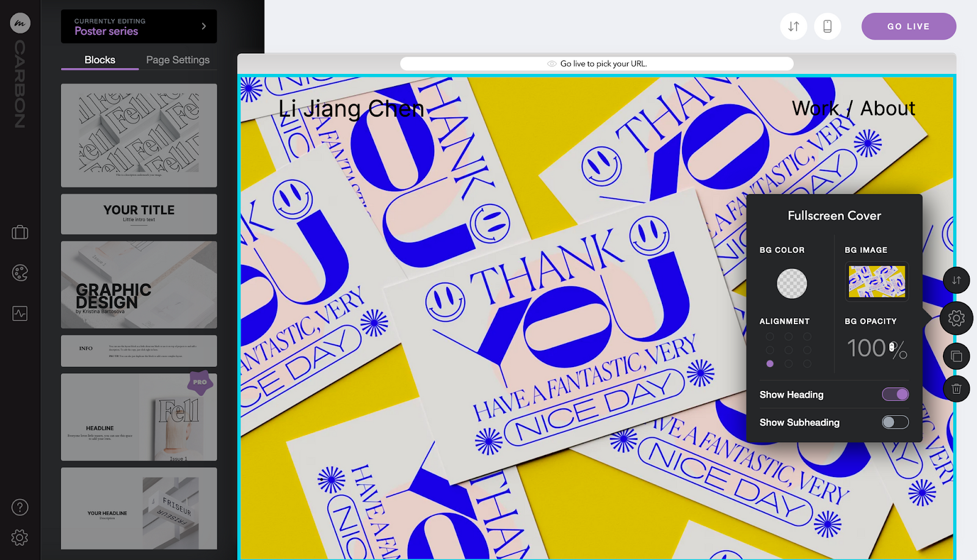Click the Carbonmade logo icon

(x=20, y=23)
